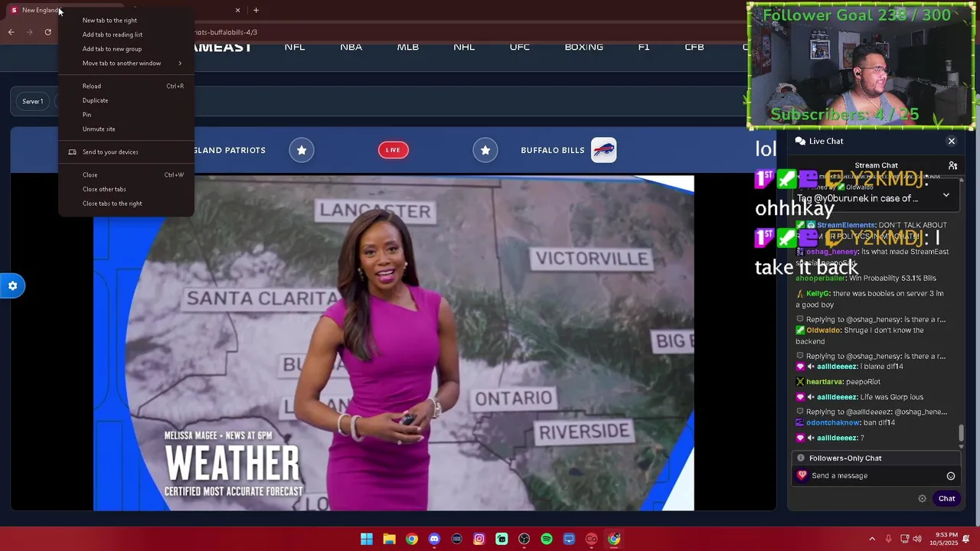This screenshot has width=980, height=551.
Task: Open File Explorer from the taskbar
Action: [x=389, y=539]
